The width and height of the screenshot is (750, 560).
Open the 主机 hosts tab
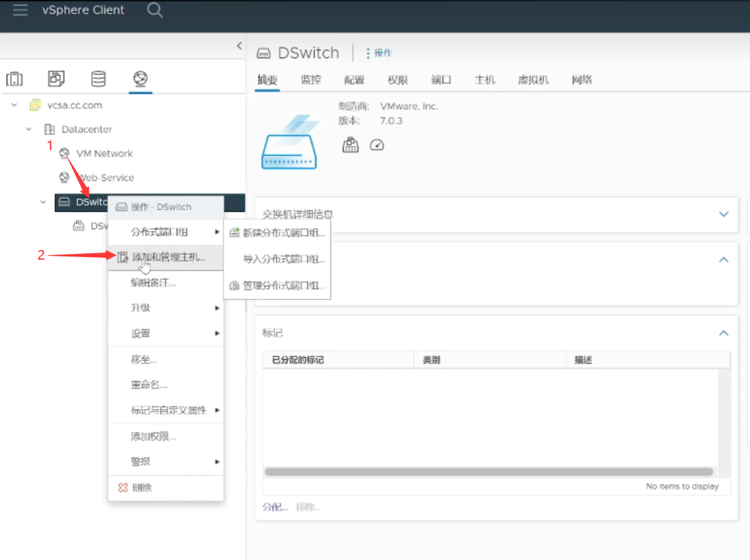485,80
